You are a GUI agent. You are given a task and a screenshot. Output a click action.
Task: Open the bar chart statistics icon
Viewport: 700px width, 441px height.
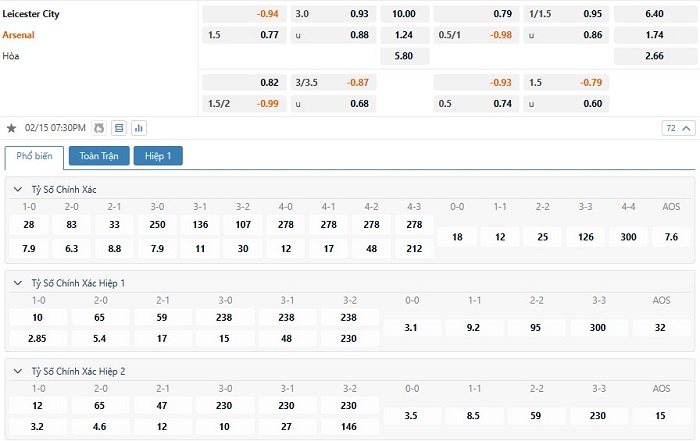138,128
